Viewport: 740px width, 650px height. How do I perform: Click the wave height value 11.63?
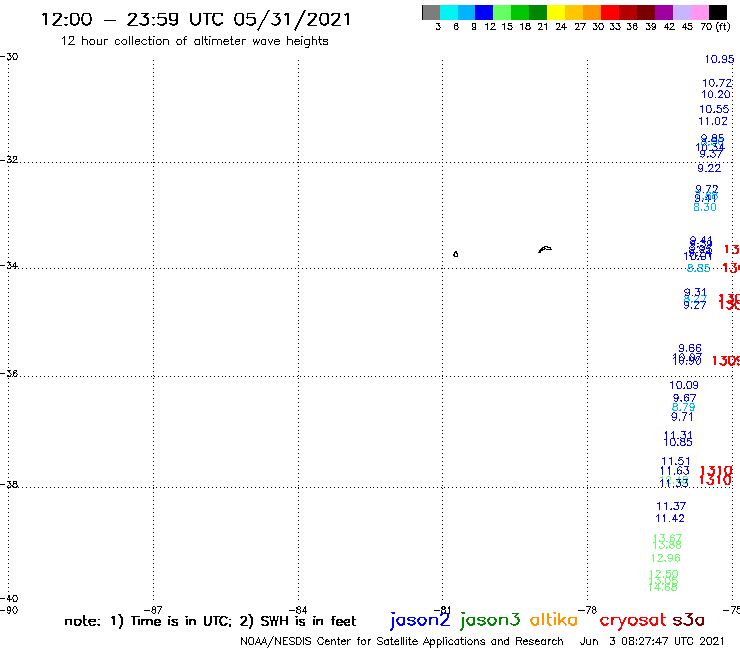(x=674, y=471)
